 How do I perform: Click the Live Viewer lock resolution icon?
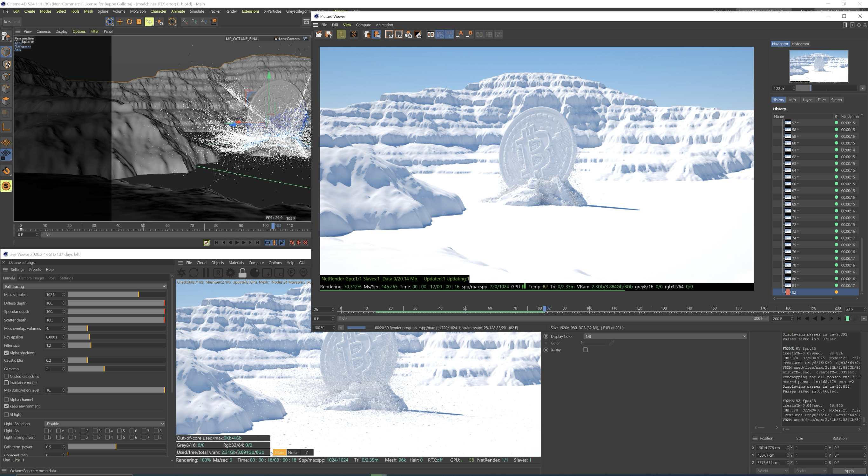(x=242, y=273)
